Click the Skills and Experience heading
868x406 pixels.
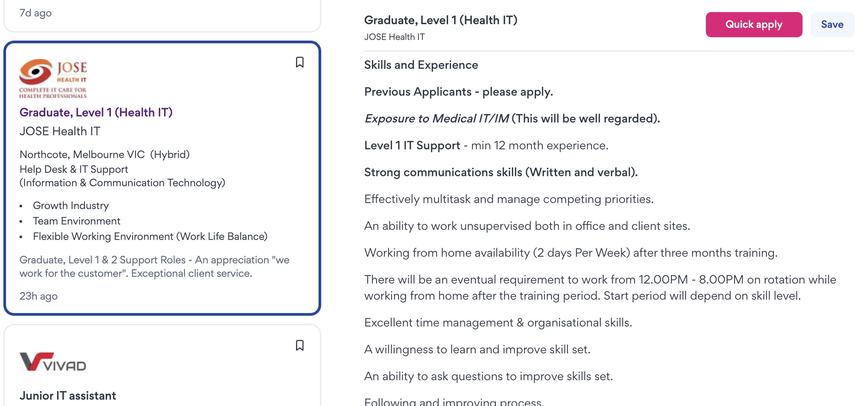click(x=421, y=65)
